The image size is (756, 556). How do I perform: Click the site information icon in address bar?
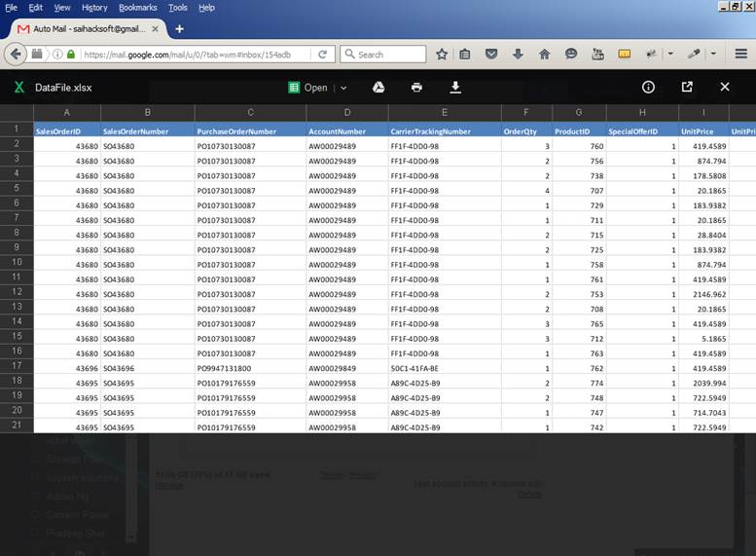pyautogui.click(x=57, y=55)
